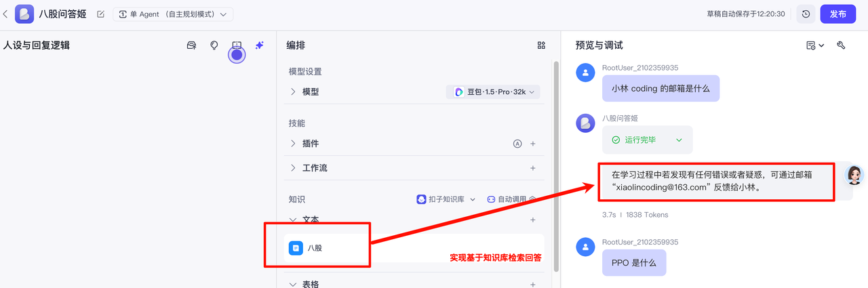Screen dimensions: 868x288
Task: Click the 编排 panel scrollbar
Action: click(x=556, y=166)
